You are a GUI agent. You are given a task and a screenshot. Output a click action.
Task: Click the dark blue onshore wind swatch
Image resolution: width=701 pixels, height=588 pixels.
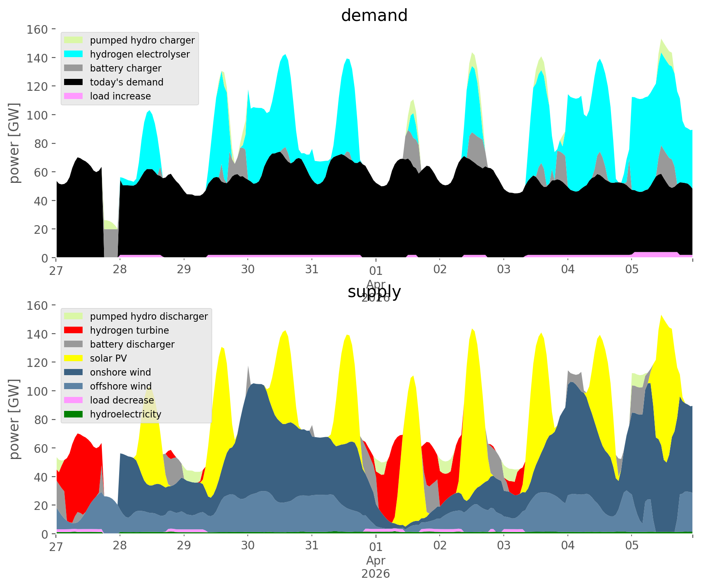pos(74,372)
